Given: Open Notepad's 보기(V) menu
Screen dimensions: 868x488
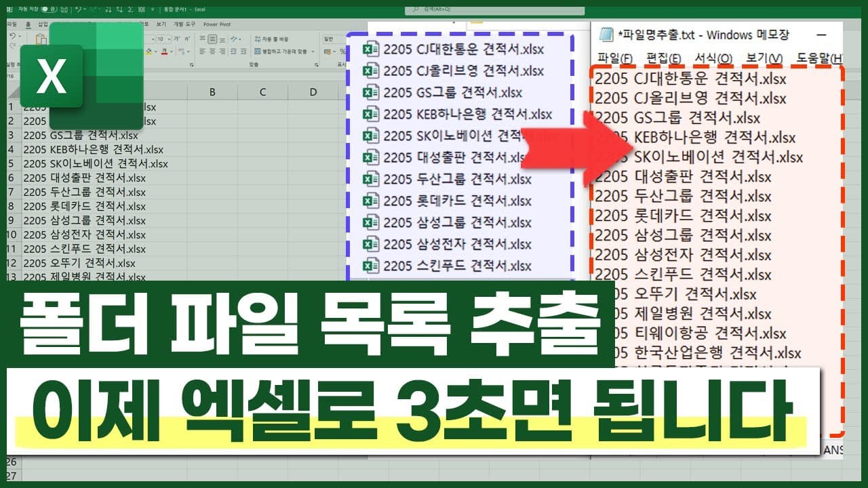Looking at the screenshot, I should point(764,58).
